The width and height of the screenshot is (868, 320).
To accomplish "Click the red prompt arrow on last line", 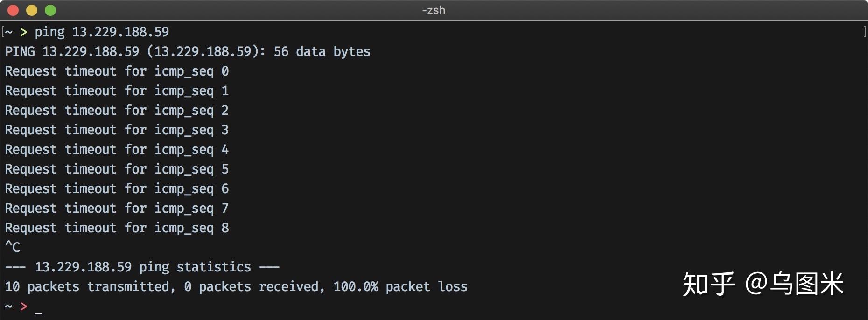I will (23, 306).
